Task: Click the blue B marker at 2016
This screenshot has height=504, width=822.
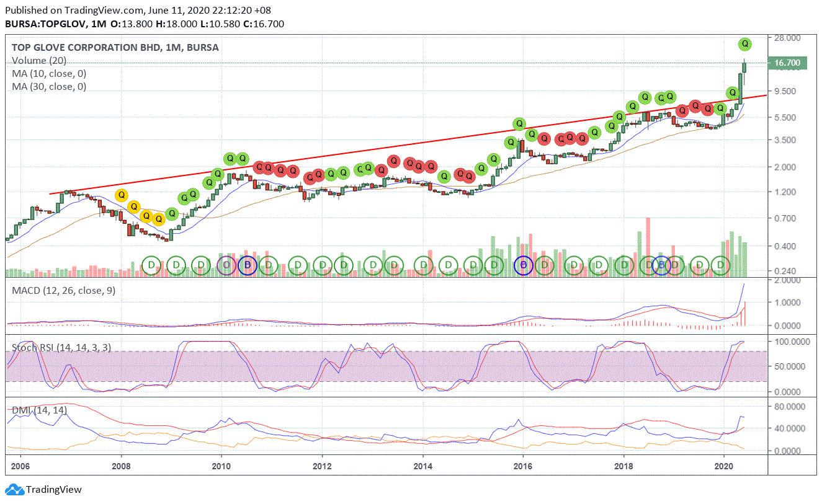Action: click(x=524, y=265)
